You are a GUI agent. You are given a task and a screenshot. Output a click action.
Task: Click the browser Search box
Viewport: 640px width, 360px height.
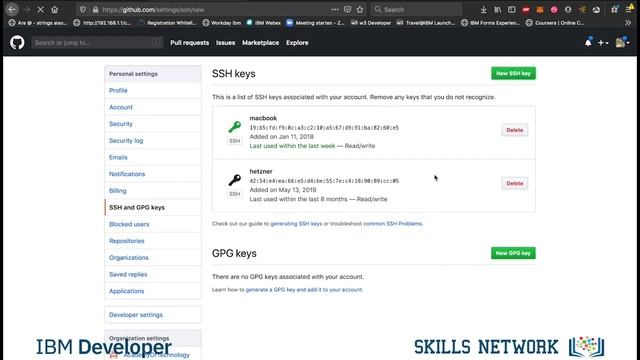click(417, 9)
